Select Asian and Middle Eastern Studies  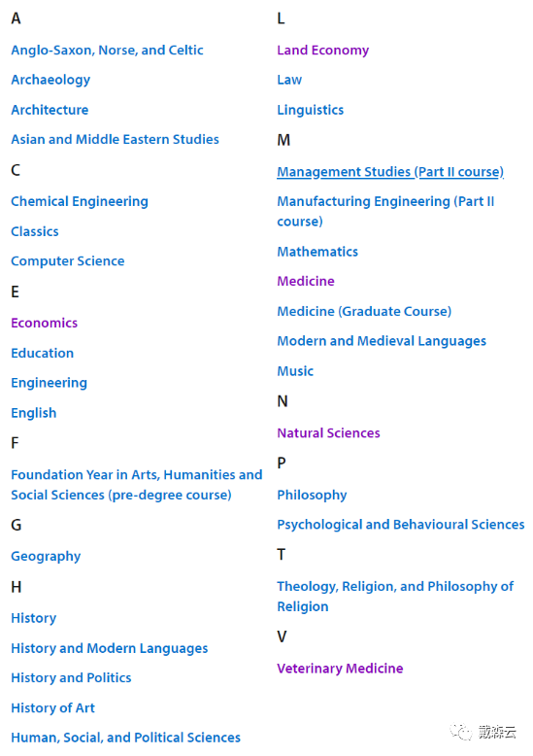tap(115, 139)
